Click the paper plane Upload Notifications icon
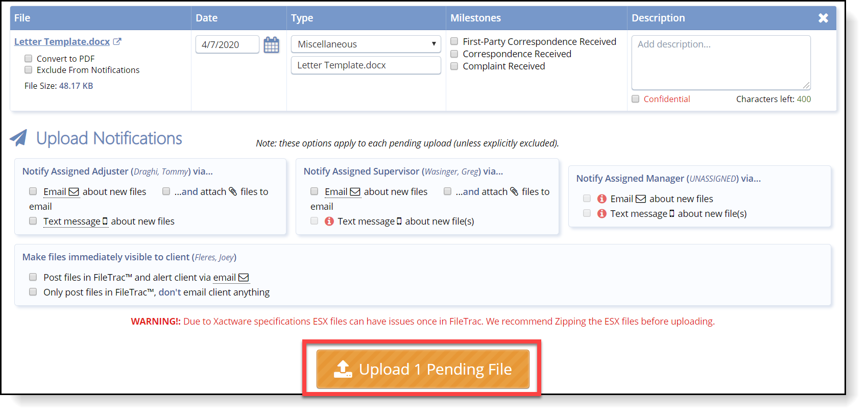 pyautogui.click(x=18, y=138)
